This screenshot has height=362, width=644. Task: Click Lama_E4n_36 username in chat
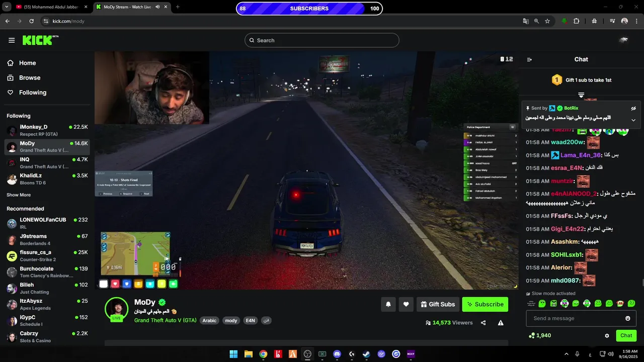[580, 155]
